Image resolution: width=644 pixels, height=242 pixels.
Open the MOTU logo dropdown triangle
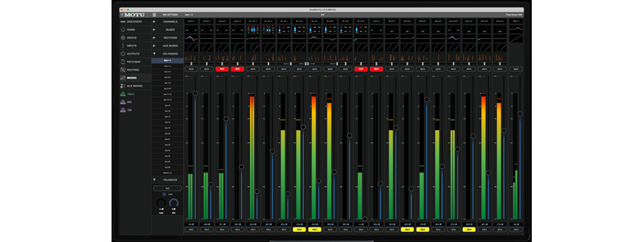(122, 15)
